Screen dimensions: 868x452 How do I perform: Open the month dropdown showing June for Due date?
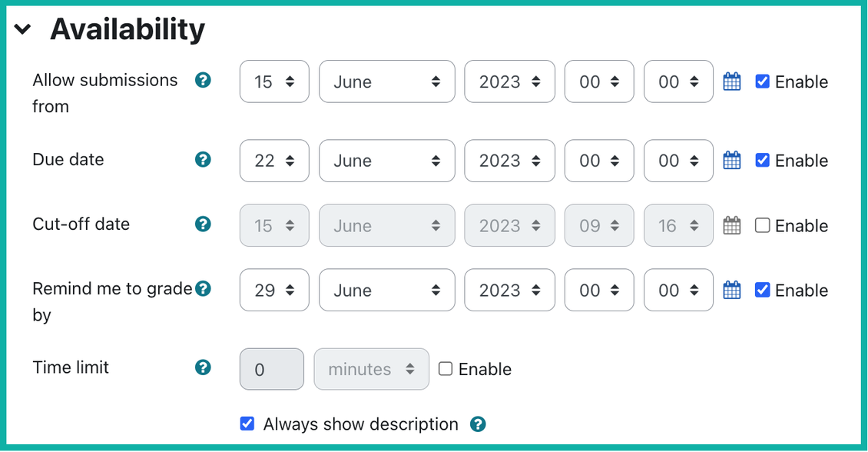(386, 160)
